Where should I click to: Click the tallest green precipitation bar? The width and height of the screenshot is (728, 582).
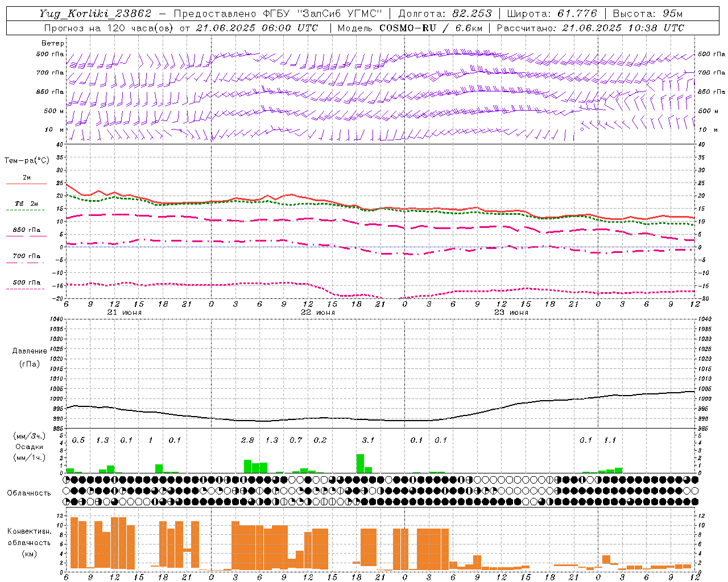pos(360,464)
